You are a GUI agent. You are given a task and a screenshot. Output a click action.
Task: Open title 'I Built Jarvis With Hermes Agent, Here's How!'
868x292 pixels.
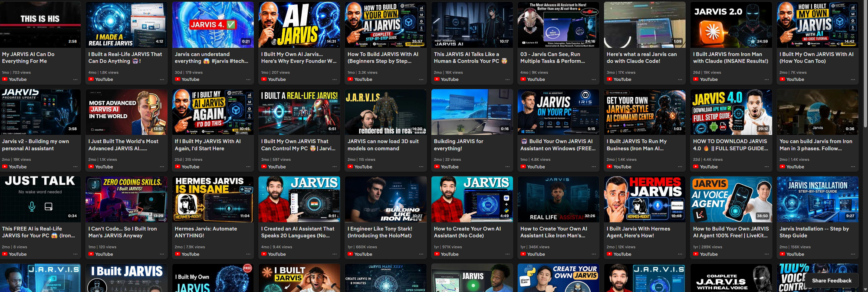click(x=638, y=232)
